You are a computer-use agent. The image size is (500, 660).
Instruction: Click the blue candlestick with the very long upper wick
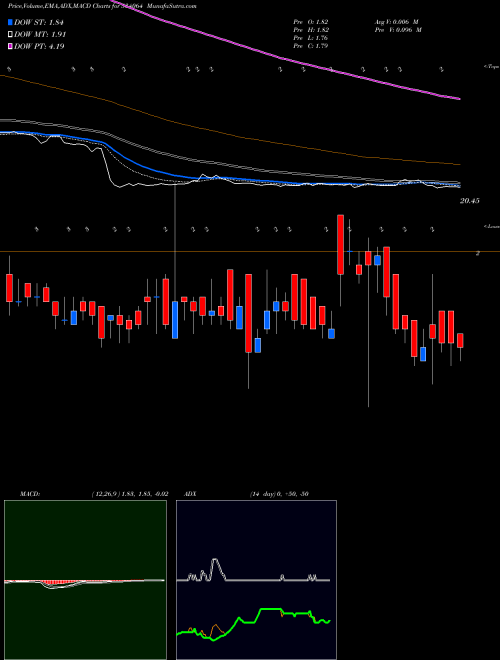(x=175, y=320)
